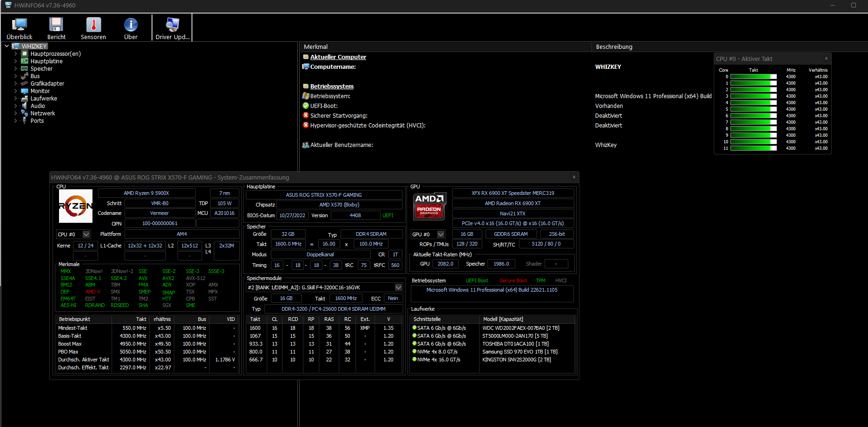Click the Bericht report icon
This screenshot has width=868, height=427.
click(56, 24)
